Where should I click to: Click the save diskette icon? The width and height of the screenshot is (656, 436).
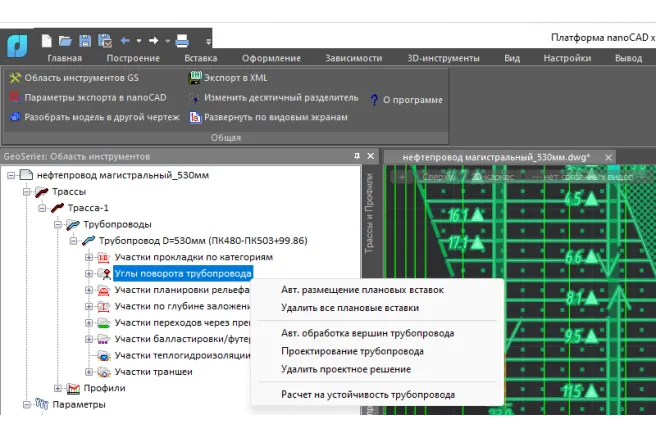(85, 41)
